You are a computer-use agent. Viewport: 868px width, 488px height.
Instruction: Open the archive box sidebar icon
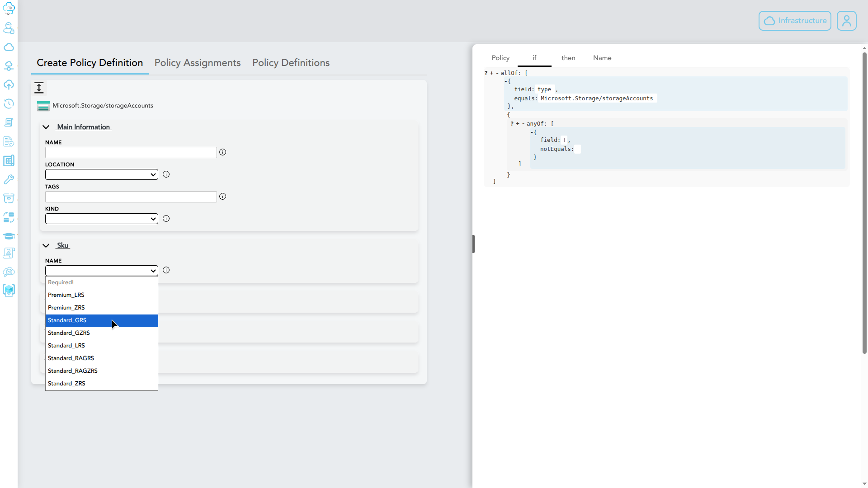pyautogui.click(x=9, y=198)
